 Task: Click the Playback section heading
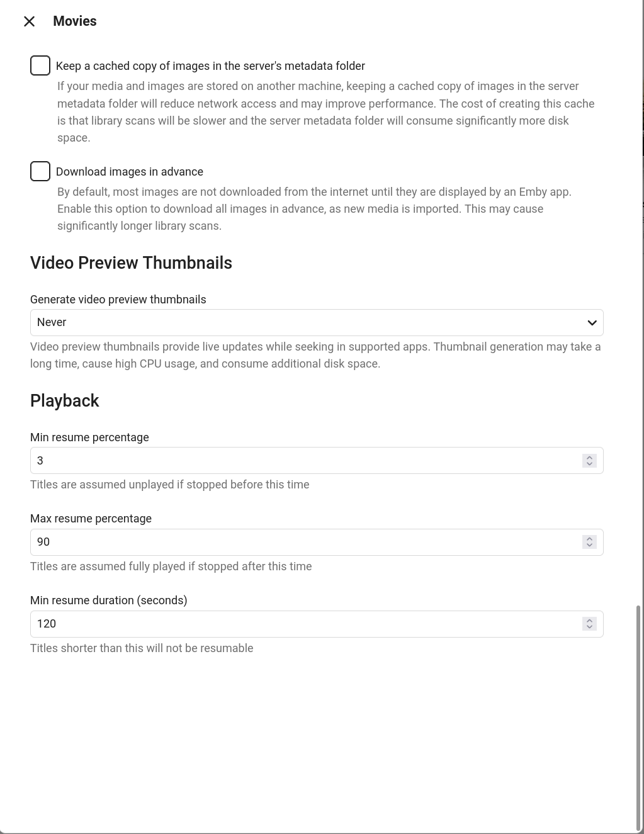click(x=64, y=400)
